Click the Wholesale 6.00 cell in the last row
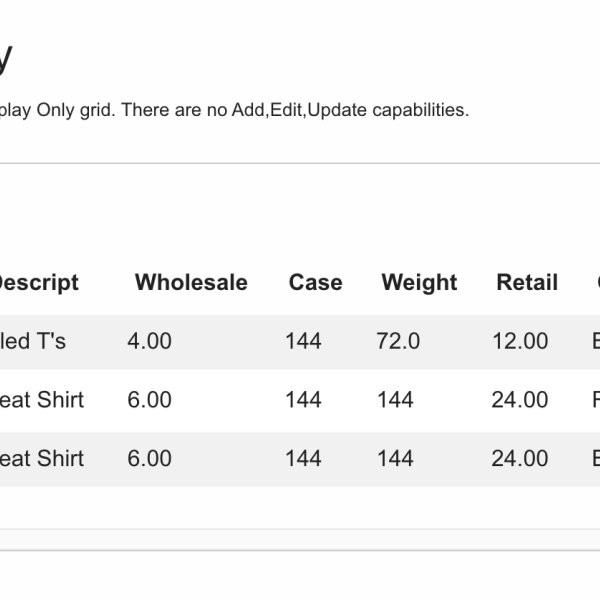 (x=149, y=458)
